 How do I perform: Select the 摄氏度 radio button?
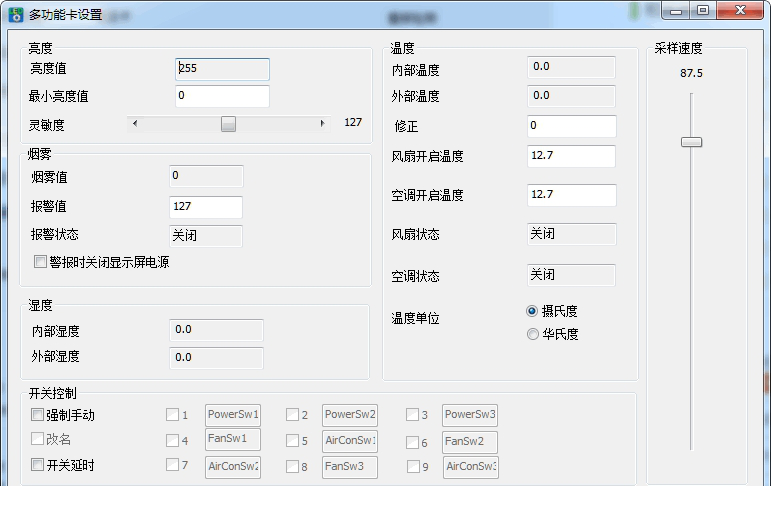(532, 311)
